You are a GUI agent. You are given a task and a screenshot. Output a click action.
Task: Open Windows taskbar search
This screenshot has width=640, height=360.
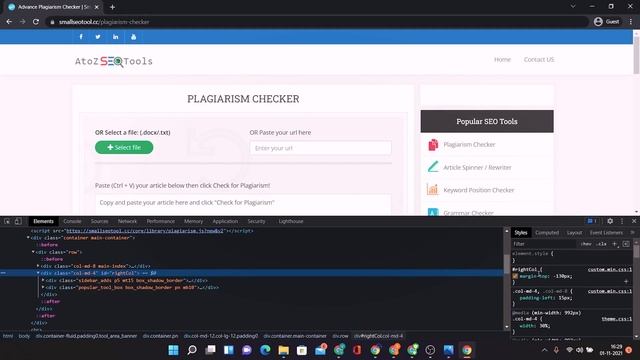point(192,350)
